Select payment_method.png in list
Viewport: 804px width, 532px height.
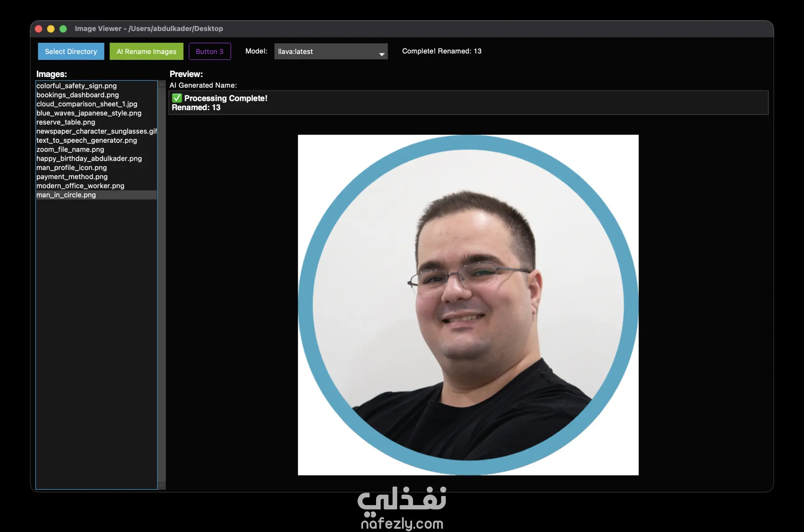(x=72, y=177)
